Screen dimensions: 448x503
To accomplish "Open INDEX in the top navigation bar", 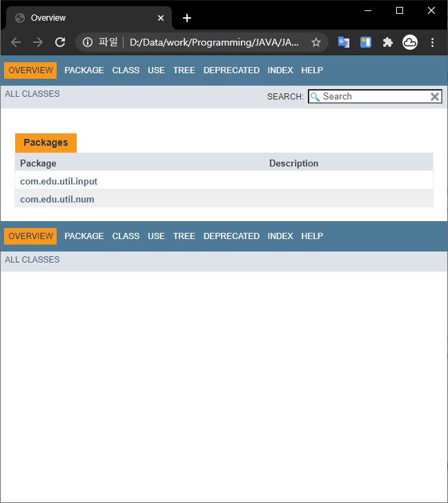I will pyautogui.click(x=280, y=70).
